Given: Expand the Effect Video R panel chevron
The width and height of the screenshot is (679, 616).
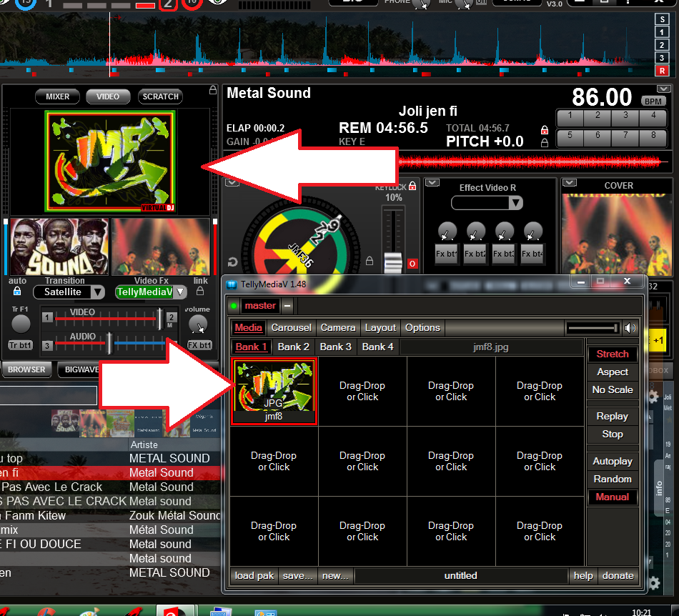Looking at the screenshot, I should coord(432,183).
